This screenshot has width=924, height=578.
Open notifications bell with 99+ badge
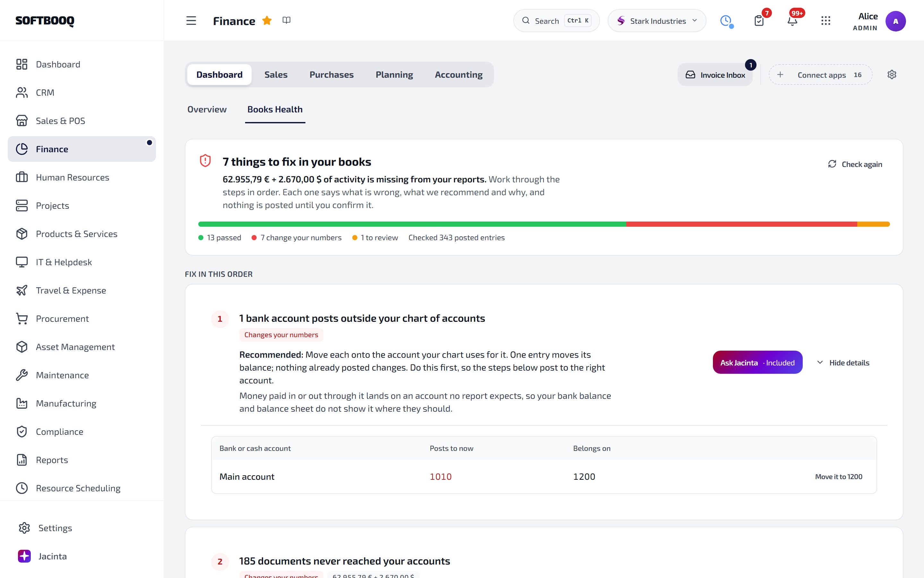pyautogui.click(x=792, y=21)
